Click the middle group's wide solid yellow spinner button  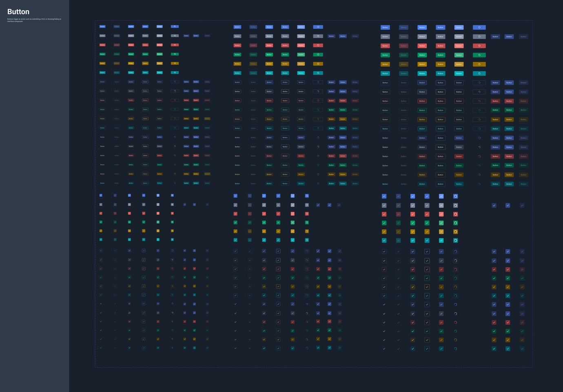coord(318,64)
